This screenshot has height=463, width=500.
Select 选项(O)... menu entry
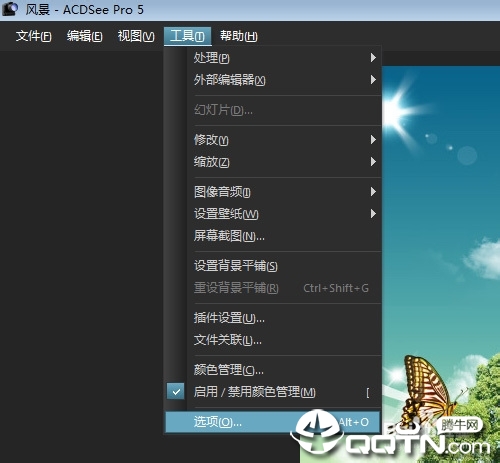click(273, 422)
